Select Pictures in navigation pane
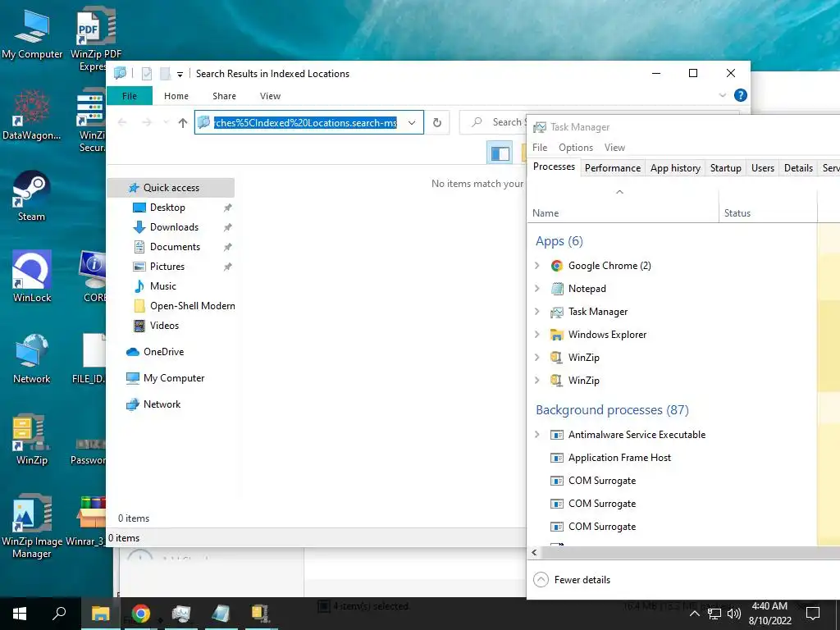 (x=167, y=267)
